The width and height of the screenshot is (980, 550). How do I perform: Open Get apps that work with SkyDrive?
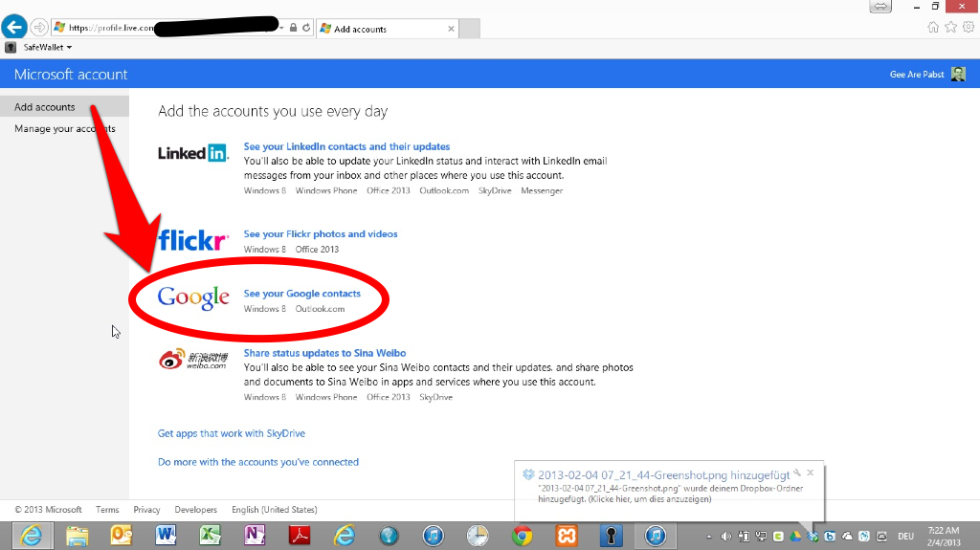pyautogui.click(x=232, y=433)
